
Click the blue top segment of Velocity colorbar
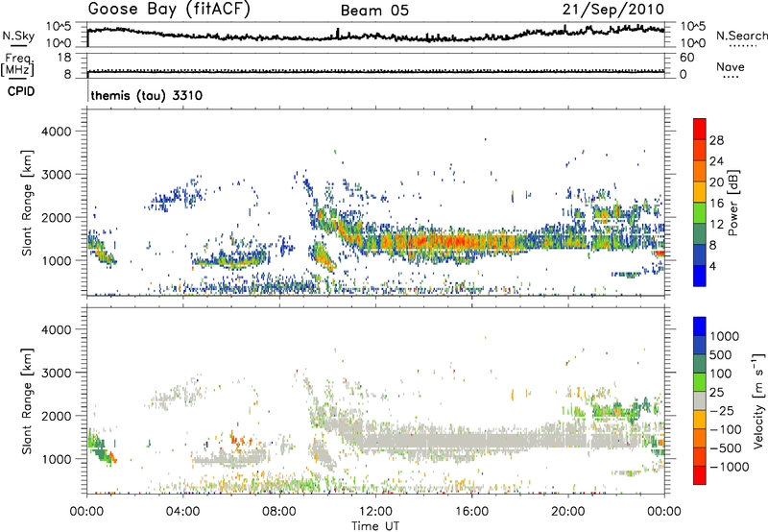click(x=700, y=326)
